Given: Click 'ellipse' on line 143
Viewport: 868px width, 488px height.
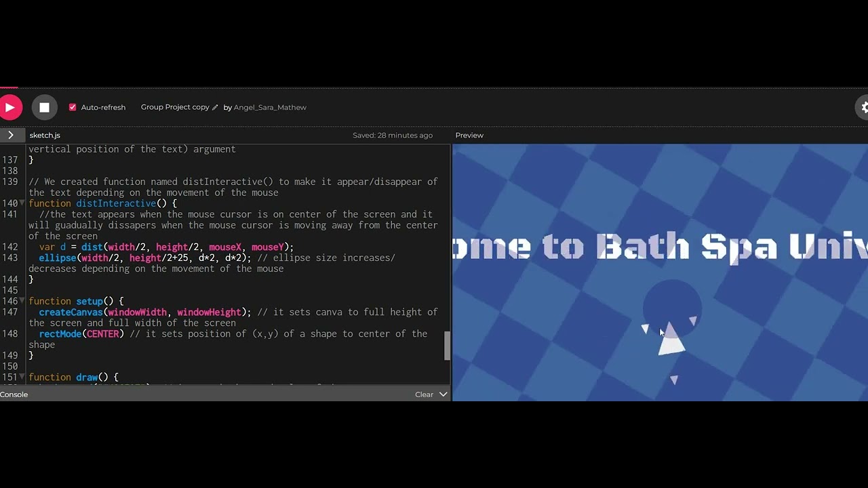Looking at the screenshot, I should coord(58,258).
